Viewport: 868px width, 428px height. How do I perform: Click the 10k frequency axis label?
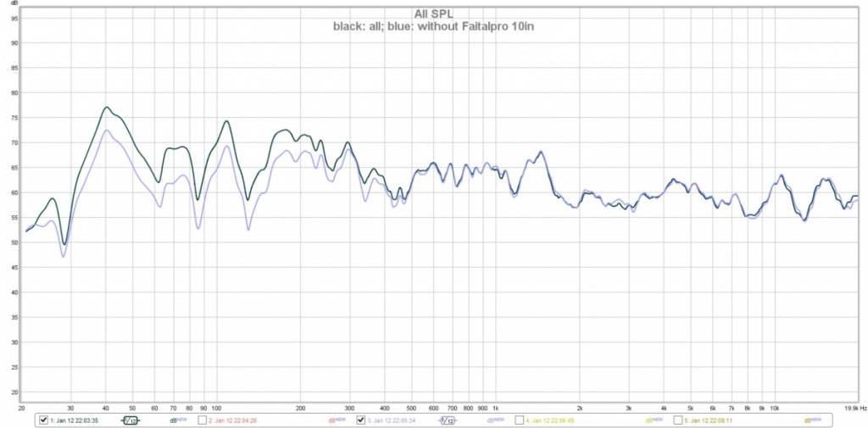coord(775,408)
